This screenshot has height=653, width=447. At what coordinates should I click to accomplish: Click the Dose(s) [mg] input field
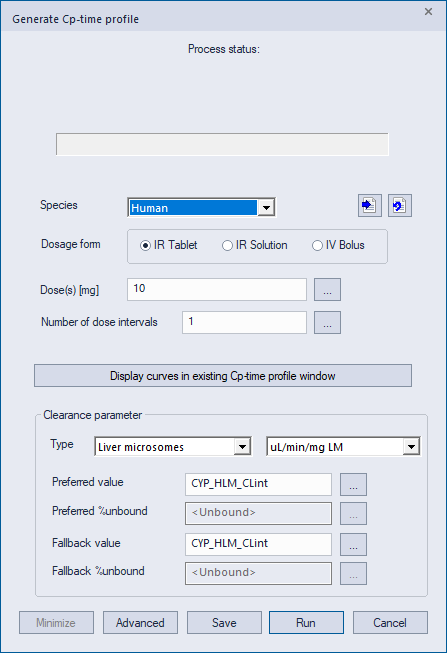coord(217,289)
